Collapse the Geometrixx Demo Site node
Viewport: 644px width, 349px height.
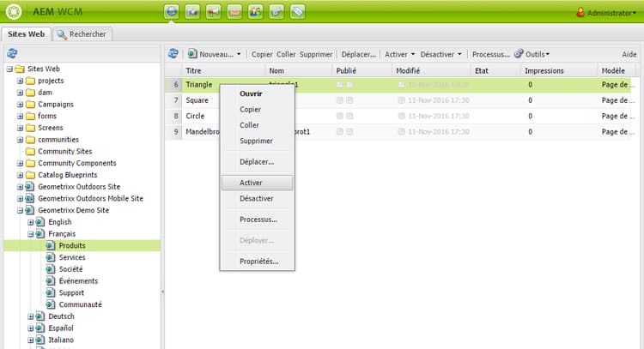pos(20,210)
